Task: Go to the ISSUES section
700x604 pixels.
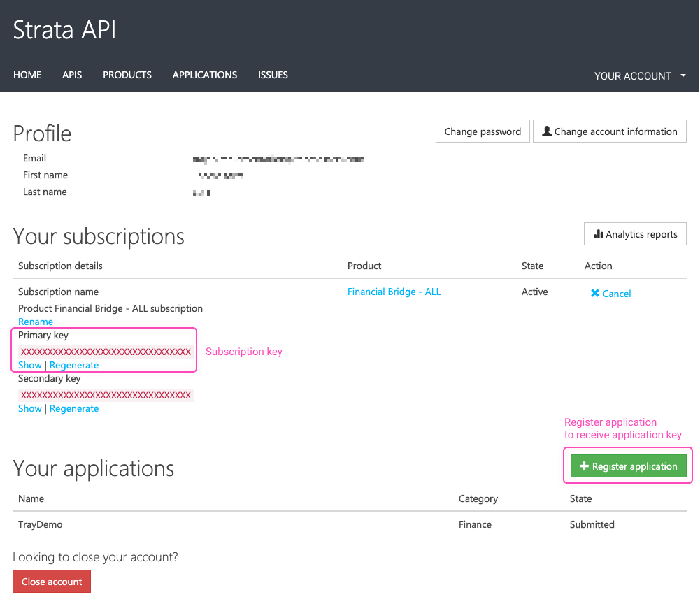Action: 273,75
